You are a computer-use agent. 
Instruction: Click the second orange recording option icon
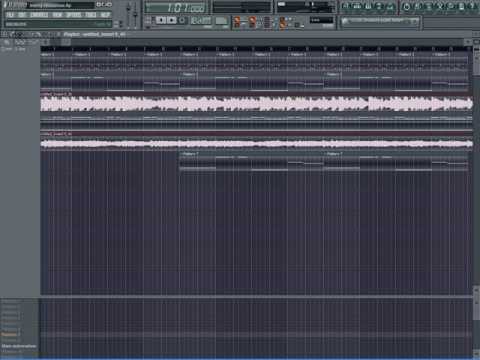click(x=252, y=22)
